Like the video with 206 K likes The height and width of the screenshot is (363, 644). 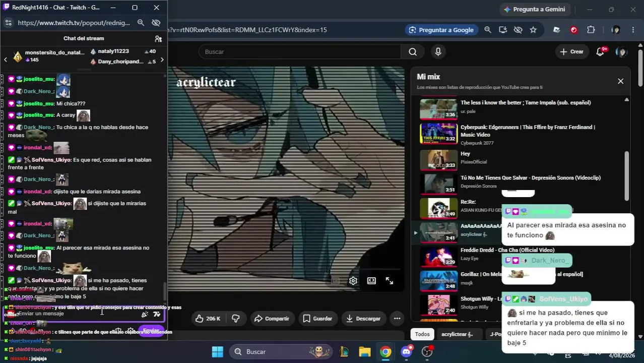coord(208,319)
